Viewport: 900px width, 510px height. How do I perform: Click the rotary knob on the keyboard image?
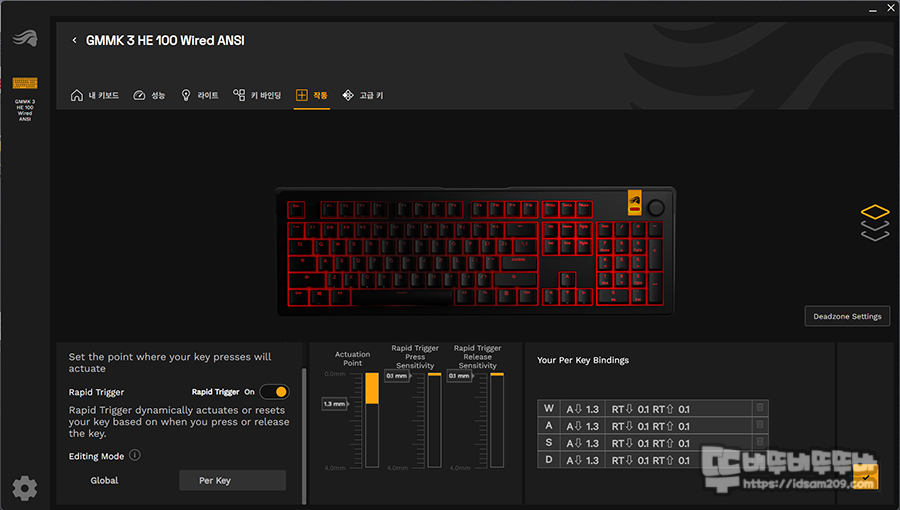tap(655, 208)
